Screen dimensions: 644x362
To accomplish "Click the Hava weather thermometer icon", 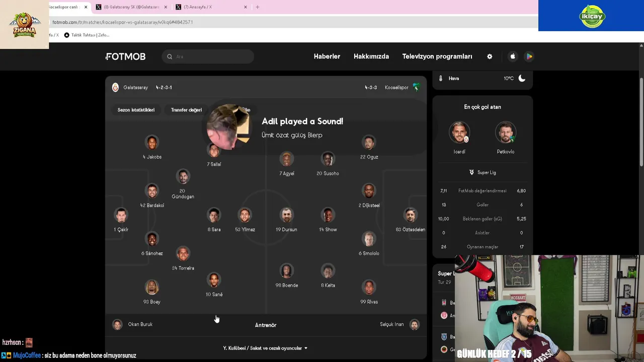I will point(441,78).
